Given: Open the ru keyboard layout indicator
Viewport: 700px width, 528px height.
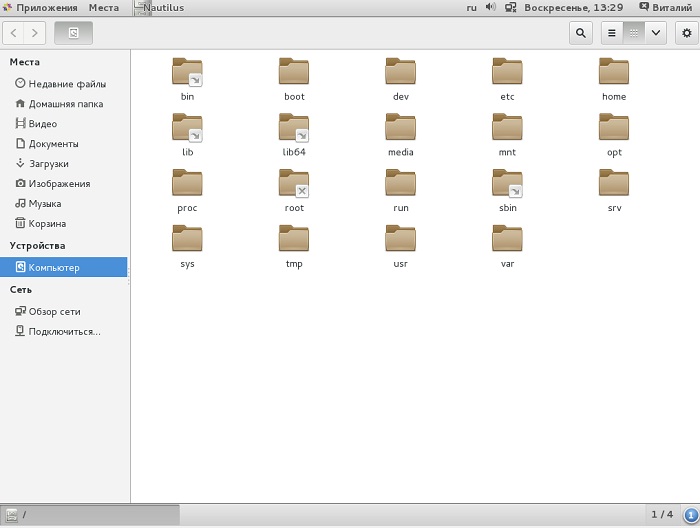Looking at the screenshot, I should pos(471,8).
